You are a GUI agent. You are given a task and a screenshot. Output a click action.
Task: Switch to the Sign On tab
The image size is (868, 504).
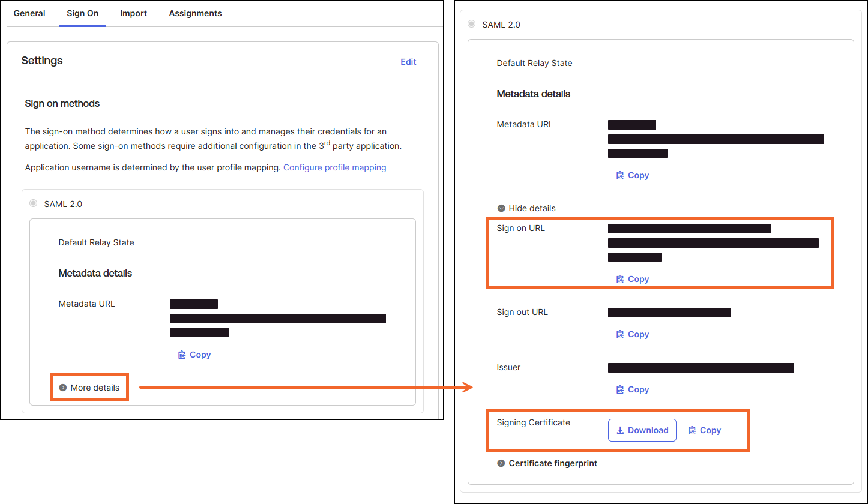pos(82,13)
